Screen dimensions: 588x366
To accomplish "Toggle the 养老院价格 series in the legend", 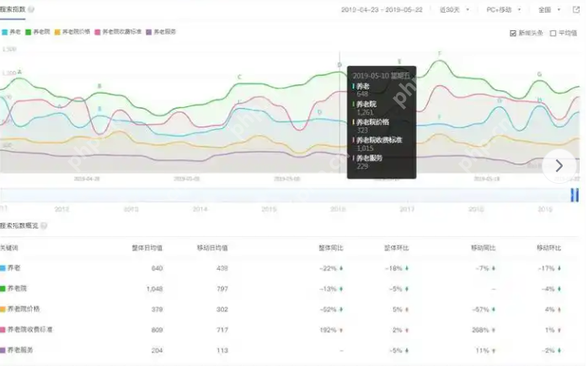I will coord(74,31).
